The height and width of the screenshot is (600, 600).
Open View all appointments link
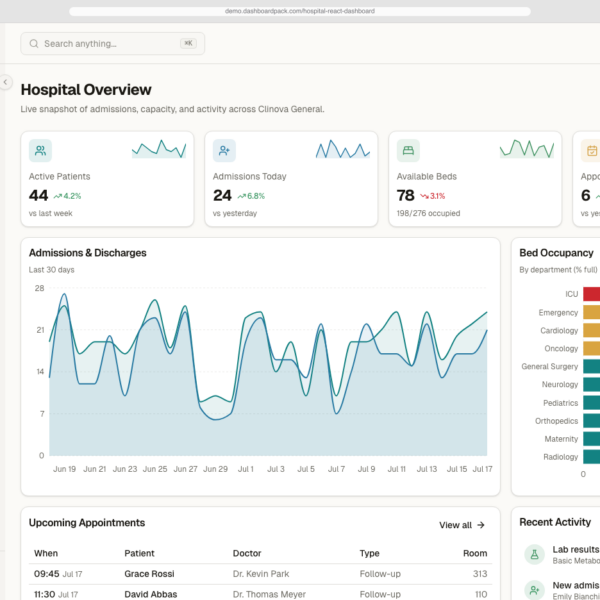coord(462,525)
